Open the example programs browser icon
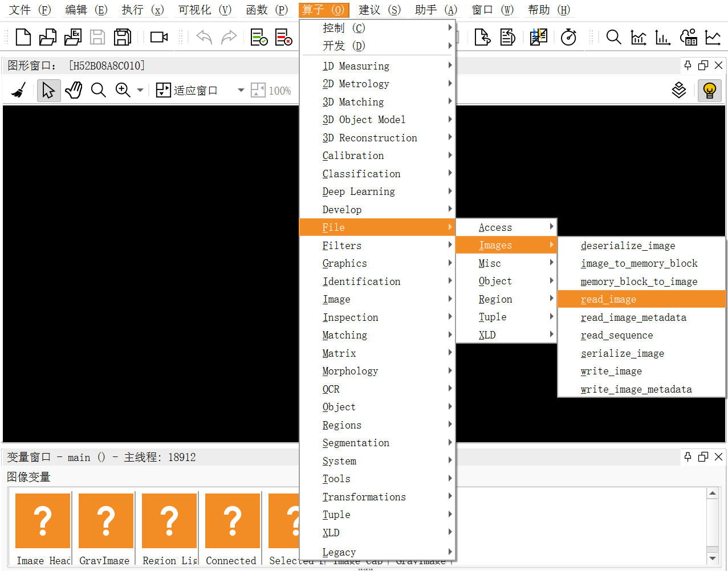Image resolution: width=728 pixels, height=571 pixels. pos(73,37)
